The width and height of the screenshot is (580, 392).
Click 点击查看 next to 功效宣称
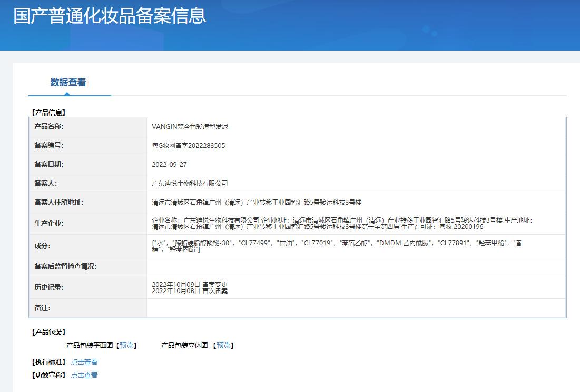click(84, 375)
